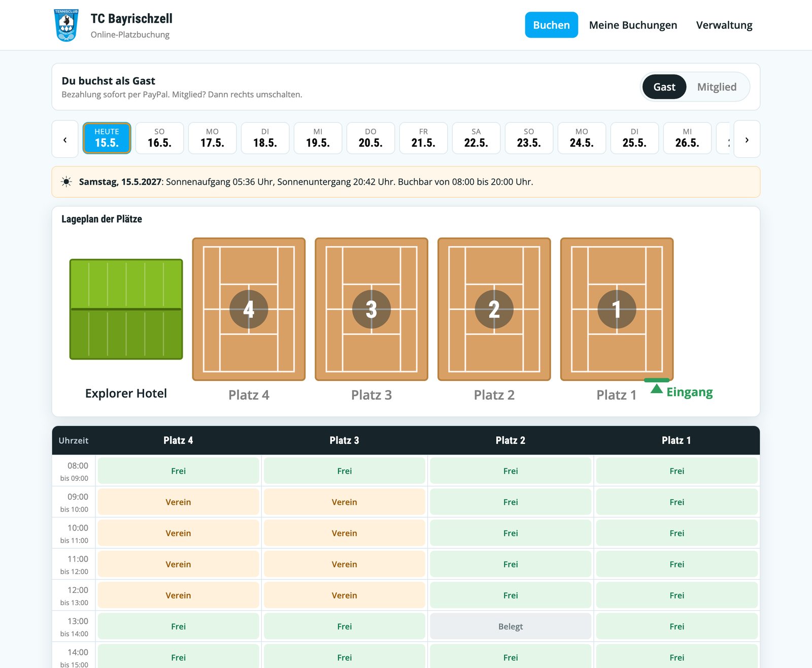Book free 14:00 slot on Platz 4
The height and width of the screenshot is (668, 812).
click(178, 657)
